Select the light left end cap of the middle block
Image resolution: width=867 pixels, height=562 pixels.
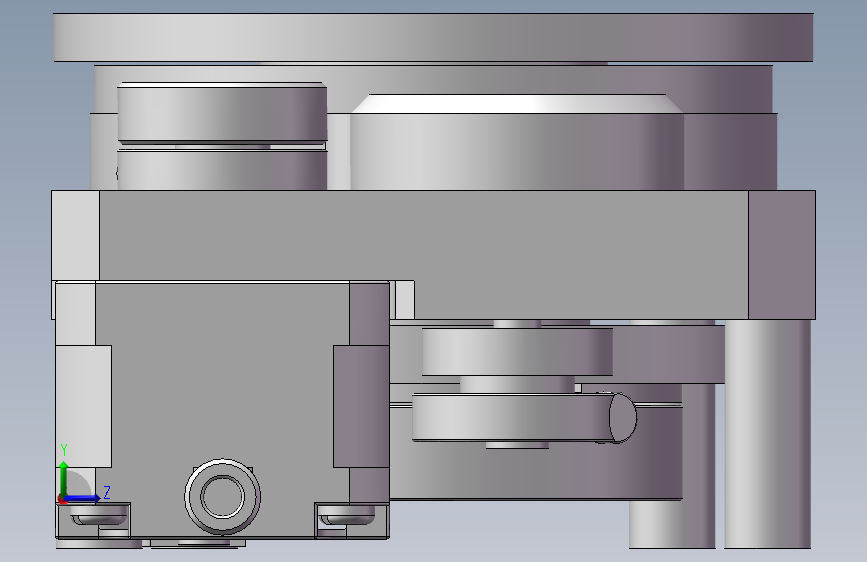pyautogui.click(x=76, y=235)
